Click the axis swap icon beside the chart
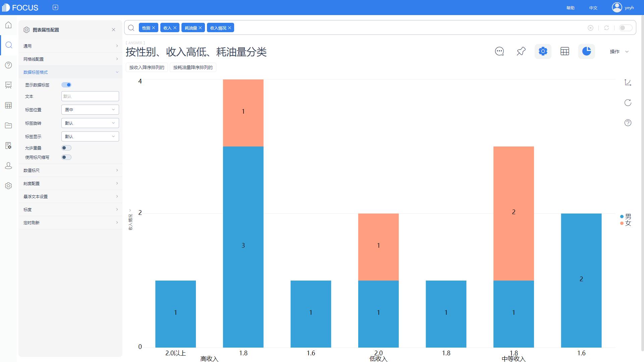 tap(628, 82)
